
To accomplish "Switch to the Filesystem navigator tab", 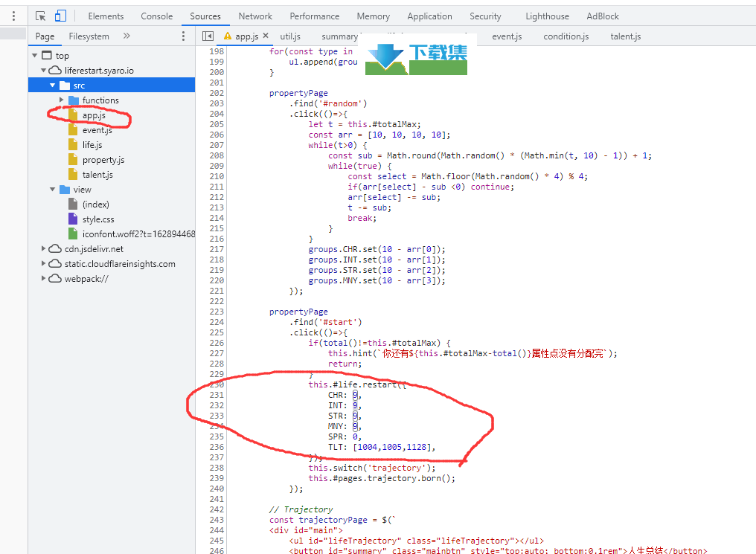I will coord(89,36).
